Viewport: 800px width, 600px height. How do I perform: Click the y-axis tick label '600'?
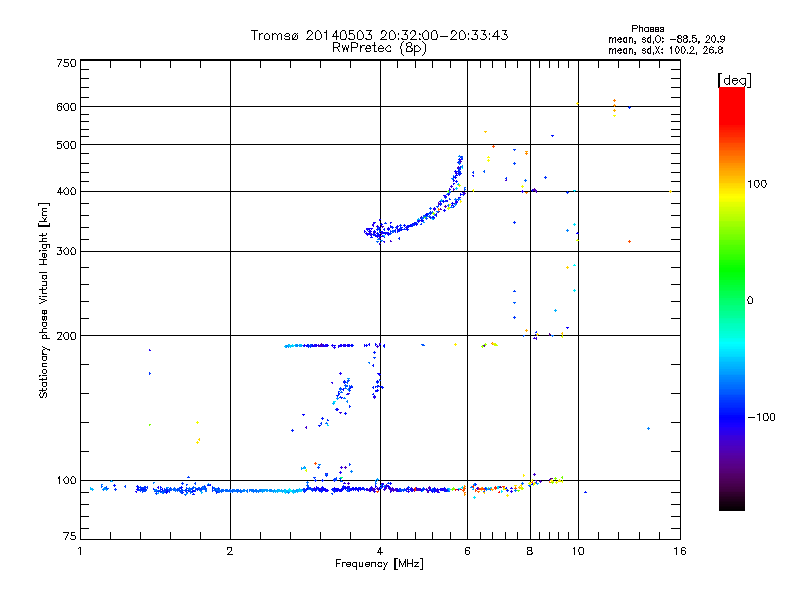click(x=66, y=107)
